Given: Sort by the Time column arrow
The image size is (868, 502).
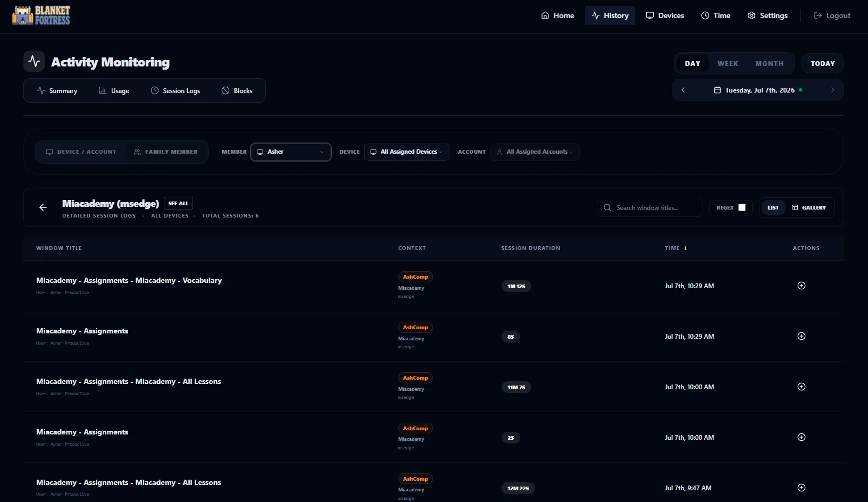Looking at the screenshot, I should [x=686, y=248].
